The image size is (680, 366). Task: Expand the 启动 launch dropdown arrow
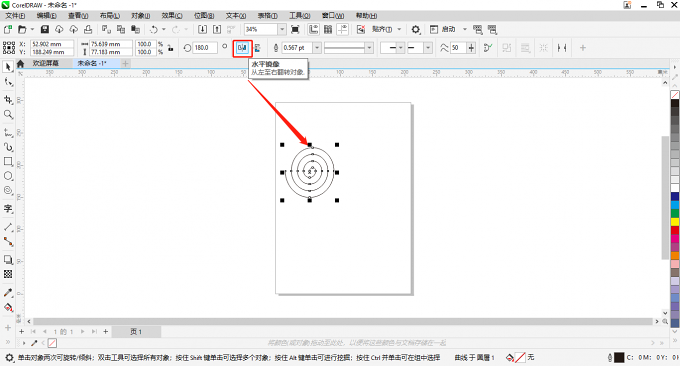tap(464, 29)
